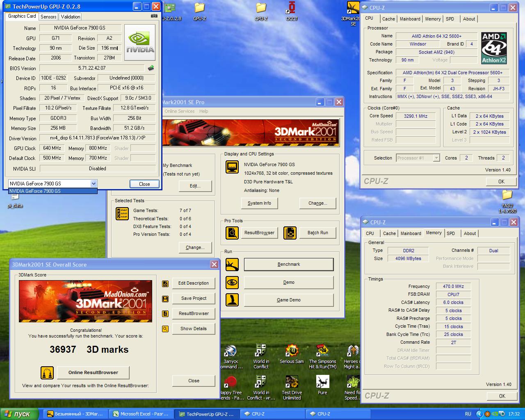Click the ResultBrowser magnifier icon in Pro Tools
The width and height of the screenshot is (525, 420).
coord(232,233)
